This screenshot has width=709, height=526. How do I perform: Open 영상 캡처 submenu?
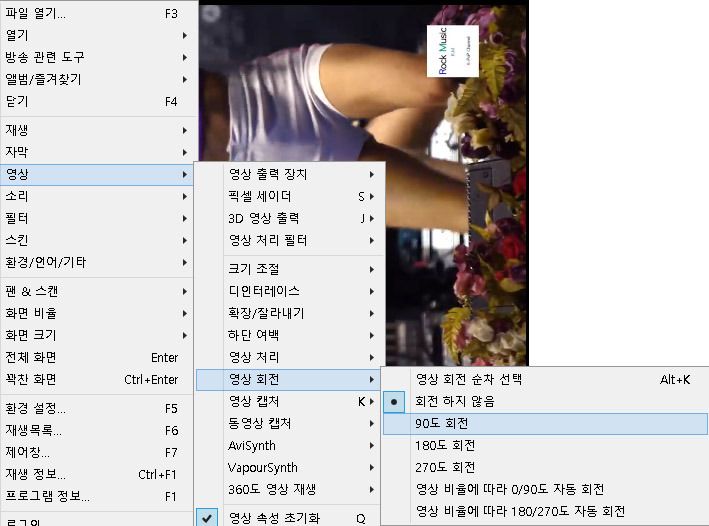pos(290,401)
